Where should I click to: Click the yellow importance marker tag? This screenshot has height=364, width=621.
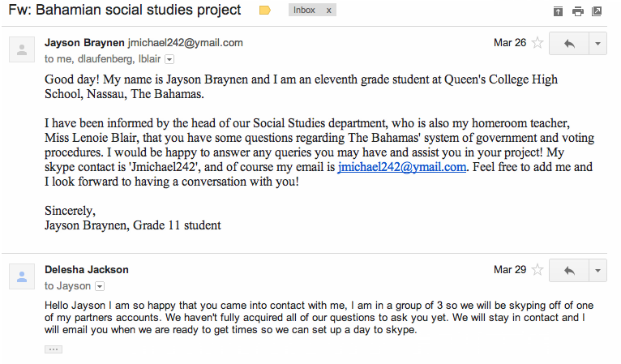[264, 11]
